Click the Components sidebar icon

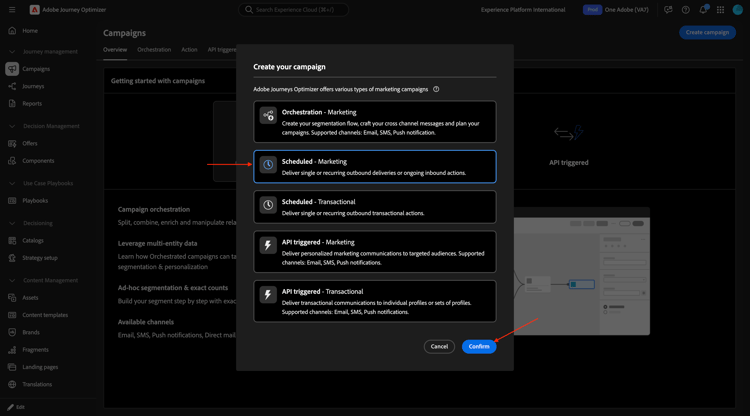(12, 161)
